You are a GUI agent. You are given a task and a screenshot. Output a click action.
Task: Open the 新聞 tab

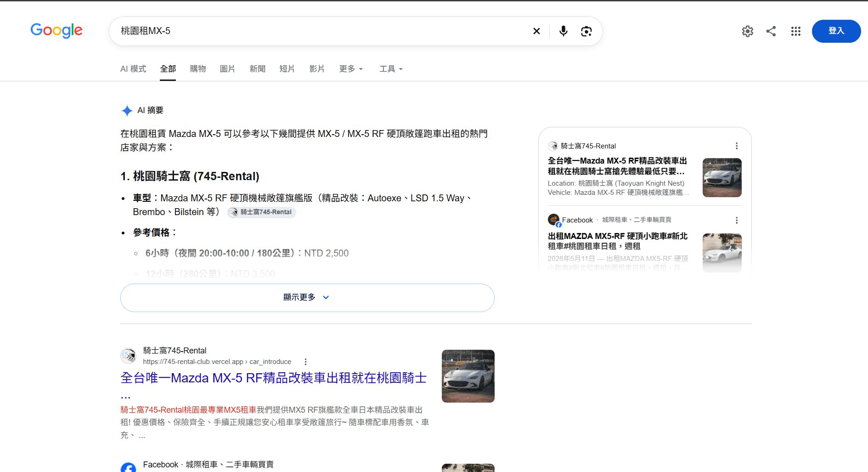pos(258,69)
